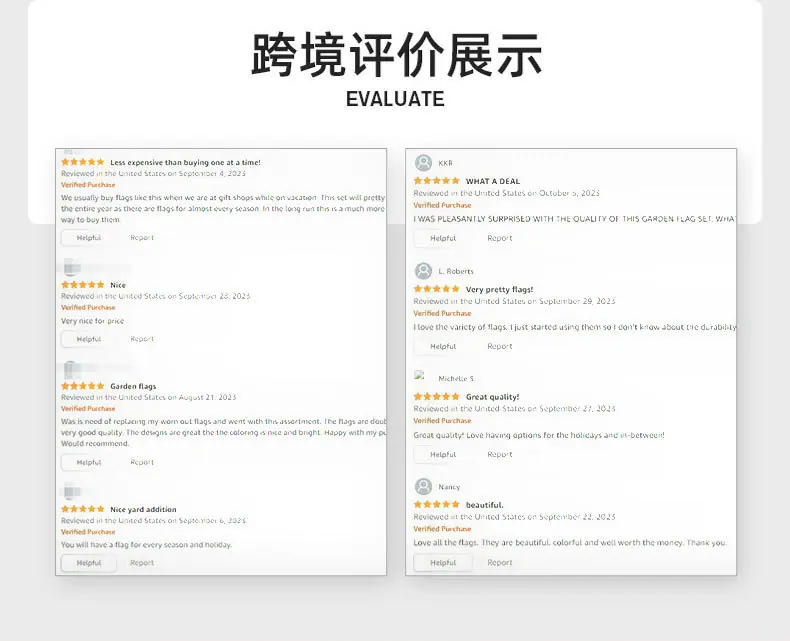Mark 'Less expensive than buying' review Helpful
The image size is (790, 641).
89,238
